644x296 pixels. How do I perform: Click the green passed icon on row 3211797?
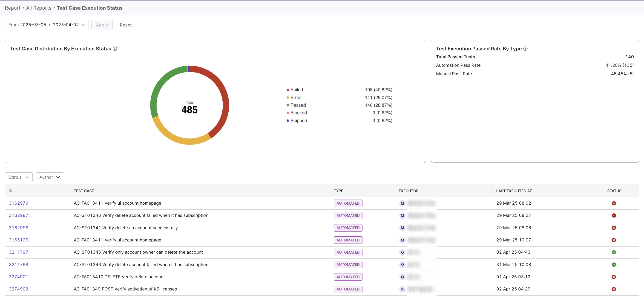pyautogui.click(x=614, y=252)
